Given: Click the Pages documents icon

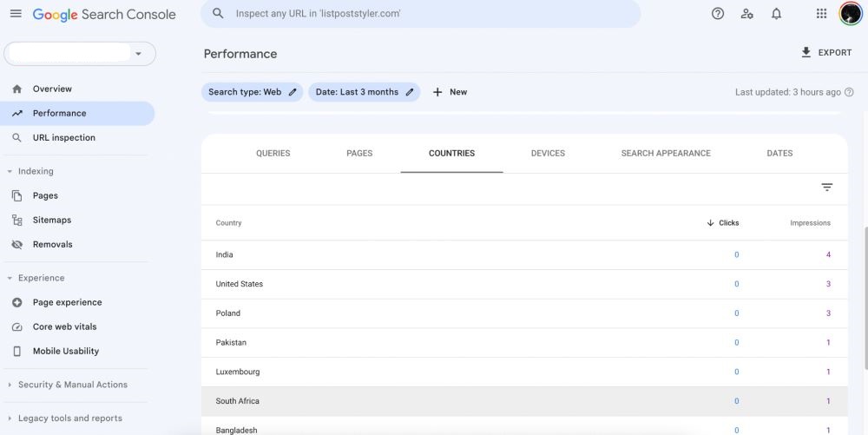Looking at the screenshot, I should click(17, 195).
